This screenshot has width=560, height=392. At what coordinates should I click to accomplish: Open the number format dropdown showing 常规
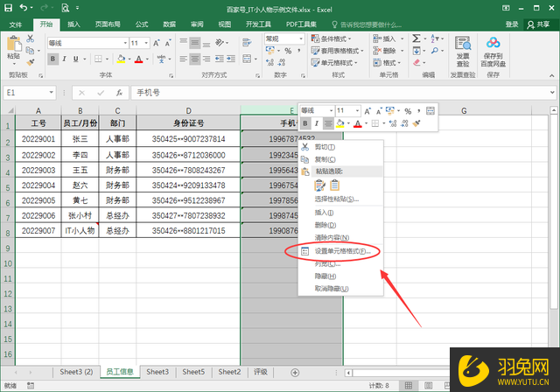pyautogui.click(x=301, y=38)
